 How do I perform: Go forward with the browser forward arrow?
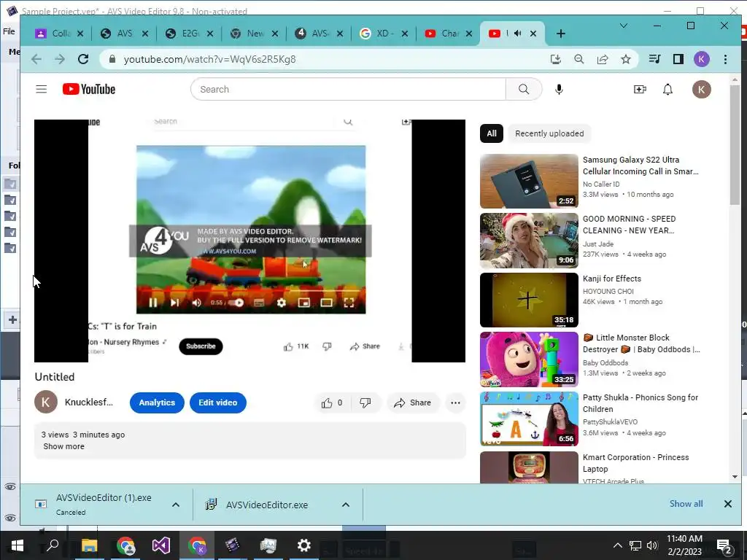pos(60,59)
